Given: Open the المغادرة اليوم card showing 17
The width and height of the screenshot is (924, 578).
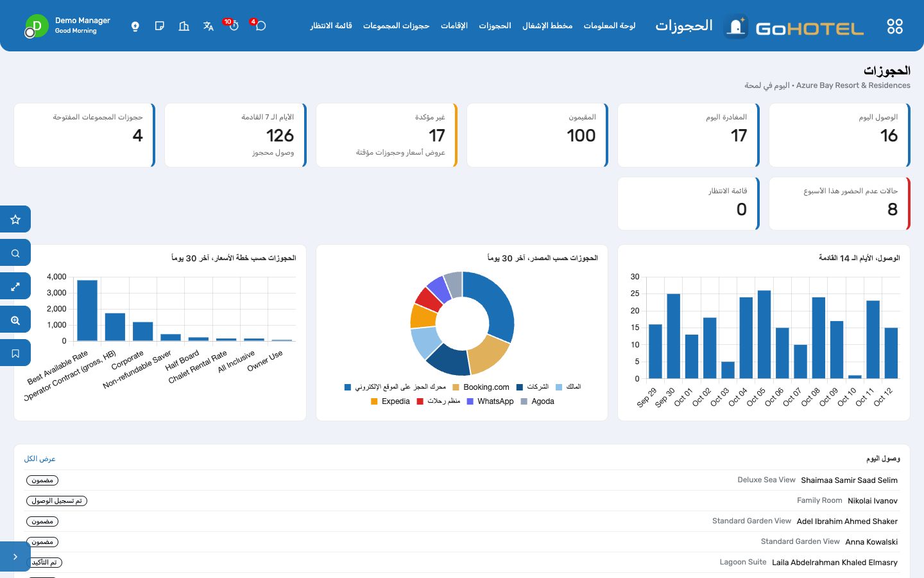Looking at the screenshot, I should (689, 136).
